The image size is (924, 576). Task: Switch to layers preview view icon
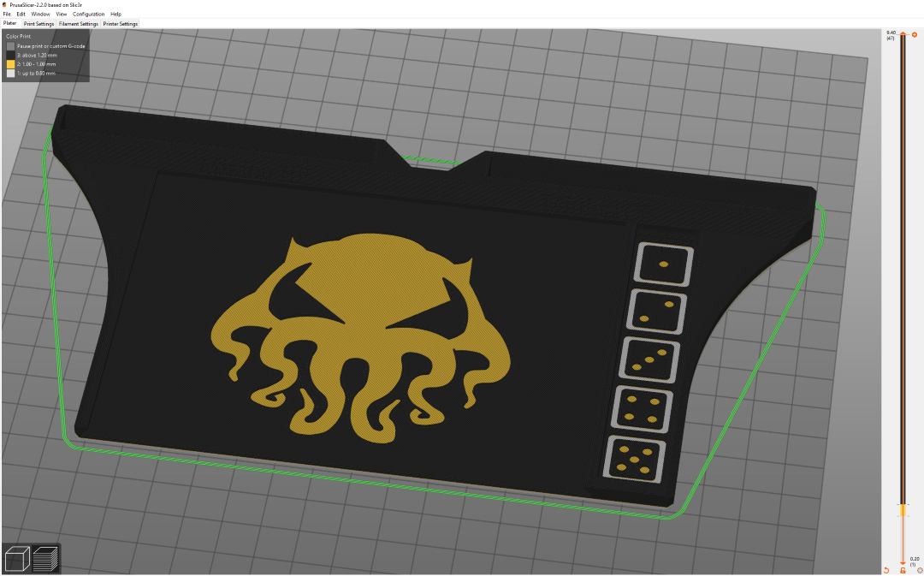[x=45, y=559]
